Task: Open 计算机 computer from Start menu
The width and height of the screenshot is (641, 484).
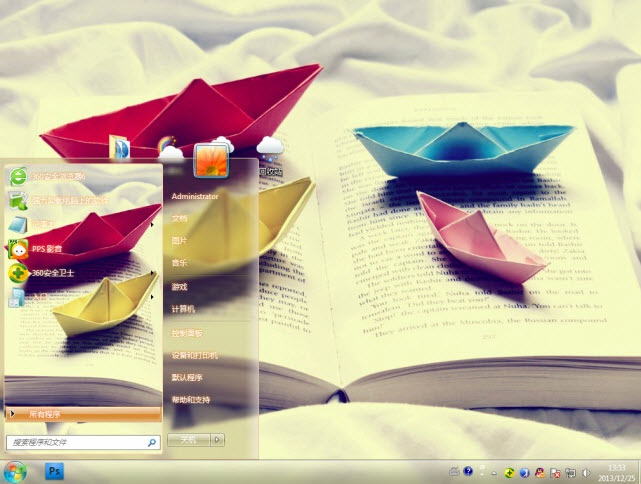Action: (183, 309)
